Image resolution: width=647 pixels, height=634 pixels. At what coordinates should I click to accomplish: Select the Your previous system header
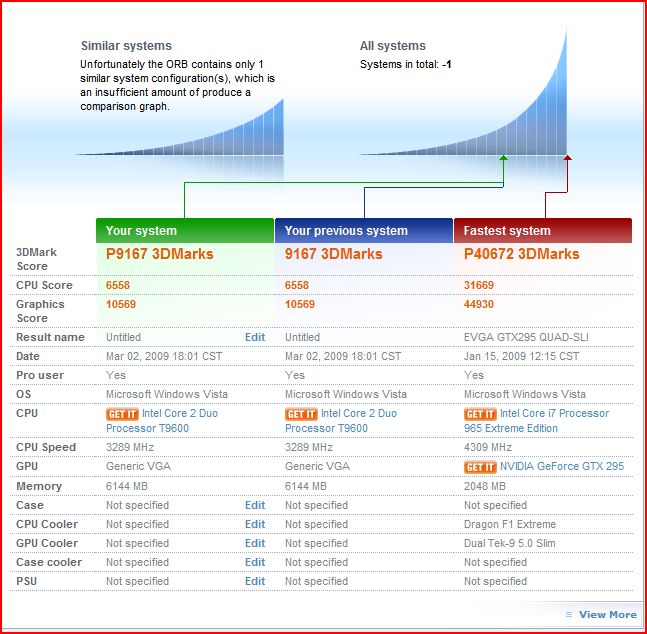[x=364, y=230]
